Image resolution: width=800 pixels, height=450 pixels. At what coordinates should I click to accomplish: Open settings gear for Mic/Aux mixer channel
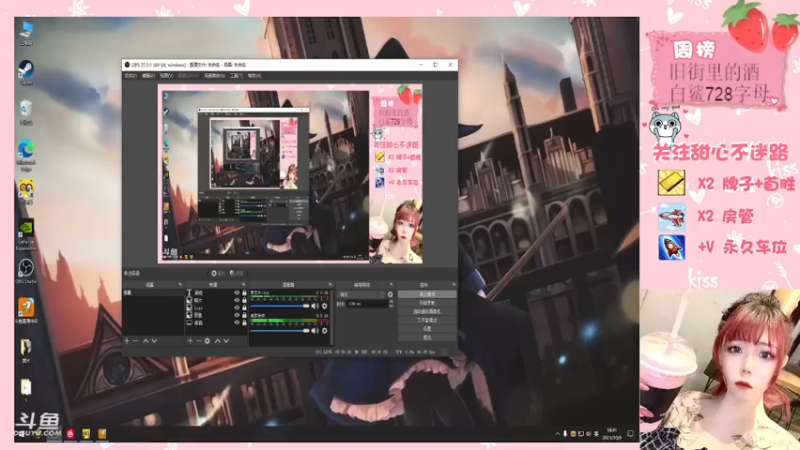tap(324, 306)
